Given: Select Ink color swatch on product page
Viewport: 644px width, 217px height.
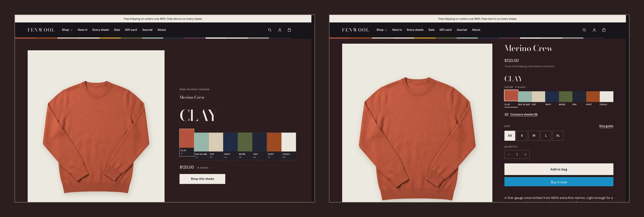Looking at the screenshot, I should (x=579, y=96).
